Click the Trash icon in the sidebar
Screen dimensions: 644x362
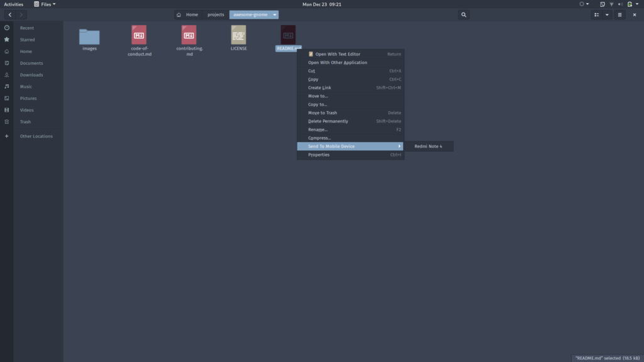click(7, 122)
